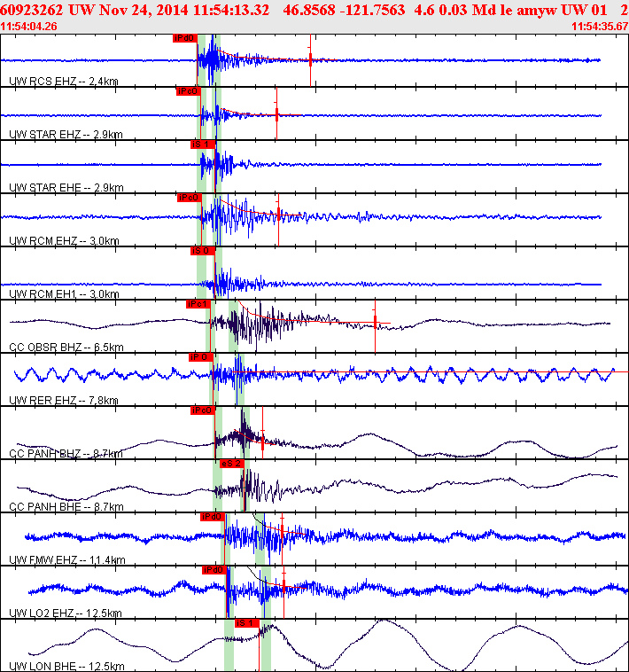Click the UW RCS EHZ station label
The image size is (629, 672).
(x=64, y=81)
